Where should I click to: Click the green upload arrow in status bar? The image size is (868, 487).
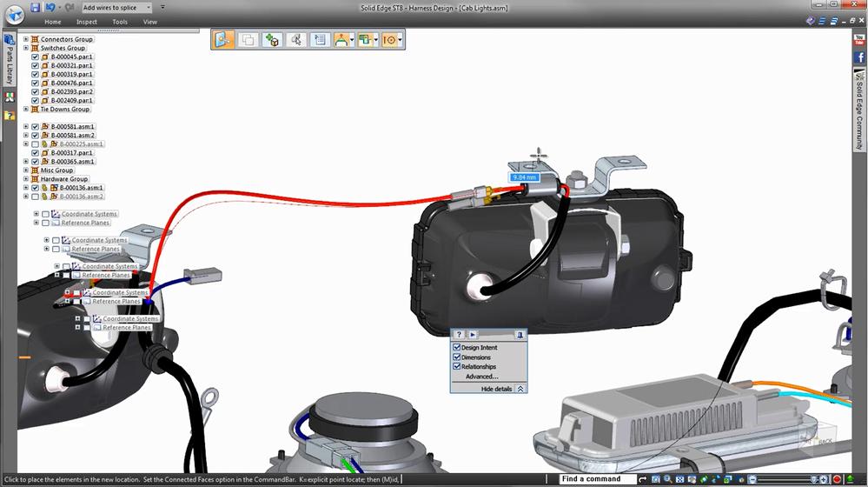pos(851,479)
